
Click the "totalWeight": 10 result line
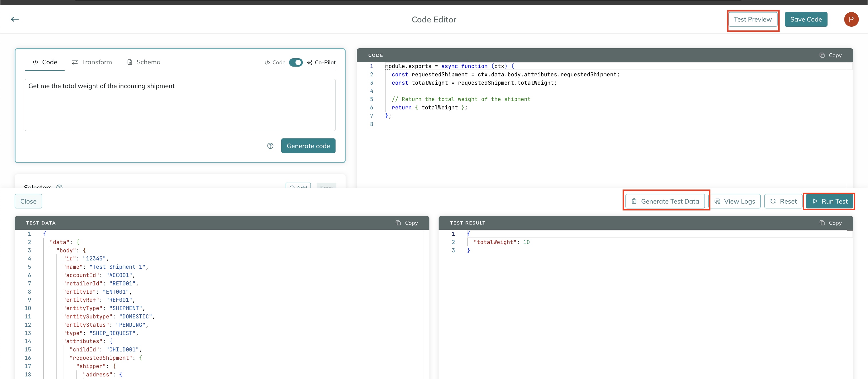[501, 242]
